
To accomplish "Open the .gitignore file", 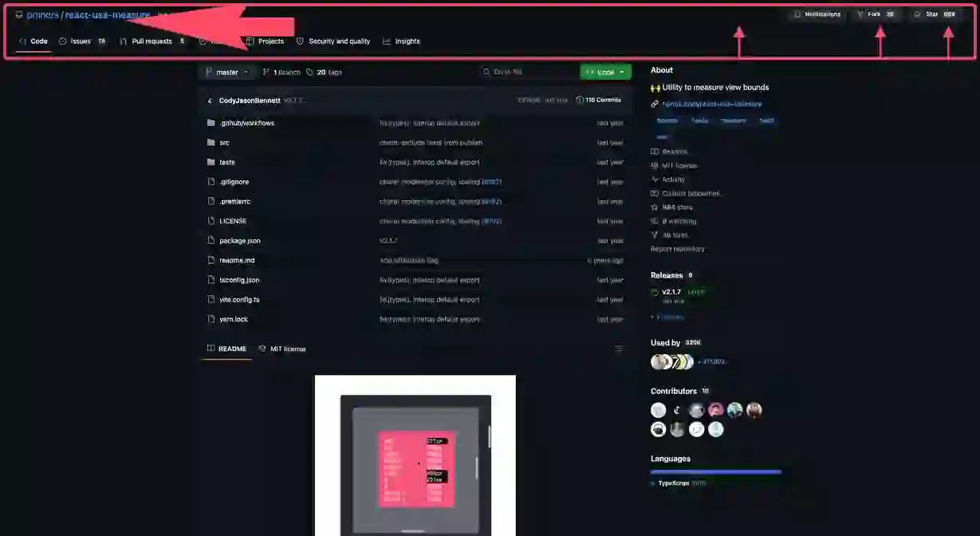I will click(234, 182).
